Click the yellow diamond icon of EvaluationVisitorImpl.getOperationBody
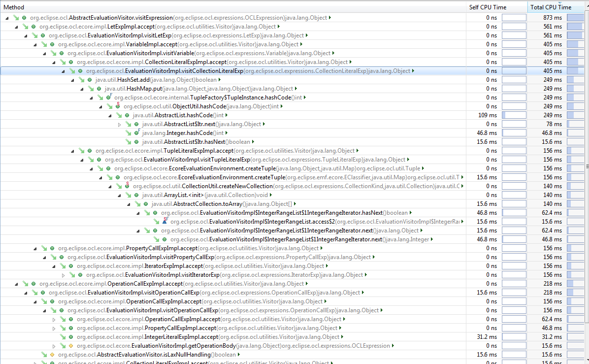Image resolution: width=589 pixels, height=364 pixels. pyautogui.click(x=71, y=346)
